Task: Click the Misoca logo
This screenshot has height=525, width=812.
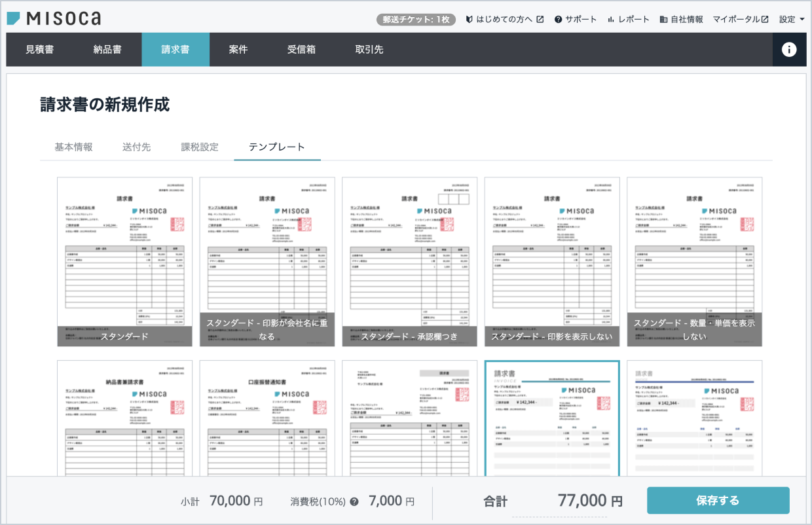Action: click(x=54, y=18)
